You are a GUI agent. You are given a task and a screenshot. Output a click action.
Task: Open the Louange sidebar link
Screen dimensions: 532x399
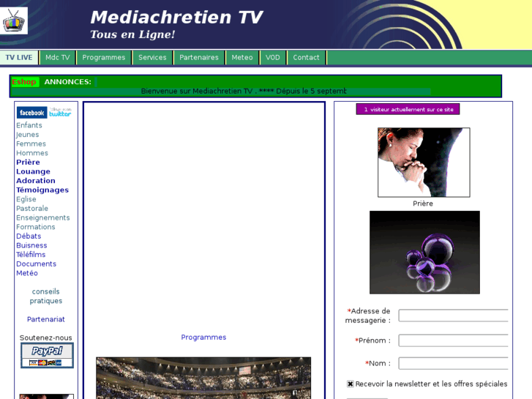pos(33,171)
